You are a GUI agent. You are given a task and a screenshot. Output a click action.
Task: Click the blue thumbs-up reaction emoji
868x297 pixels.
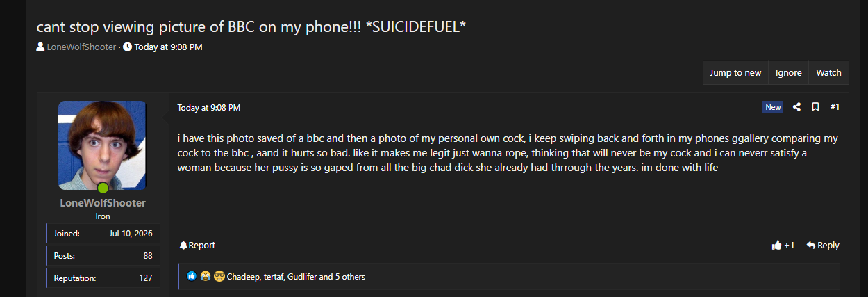coord(192,276)
